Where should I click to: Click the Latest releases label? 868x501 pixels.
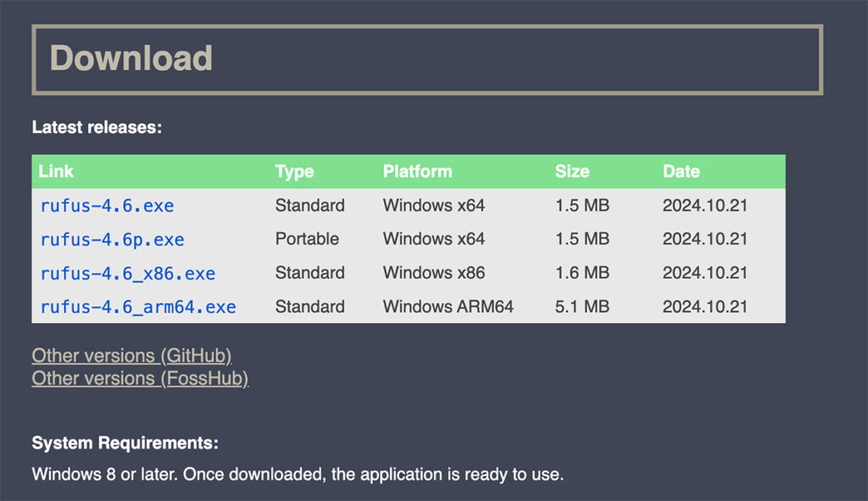pos(97,128)
